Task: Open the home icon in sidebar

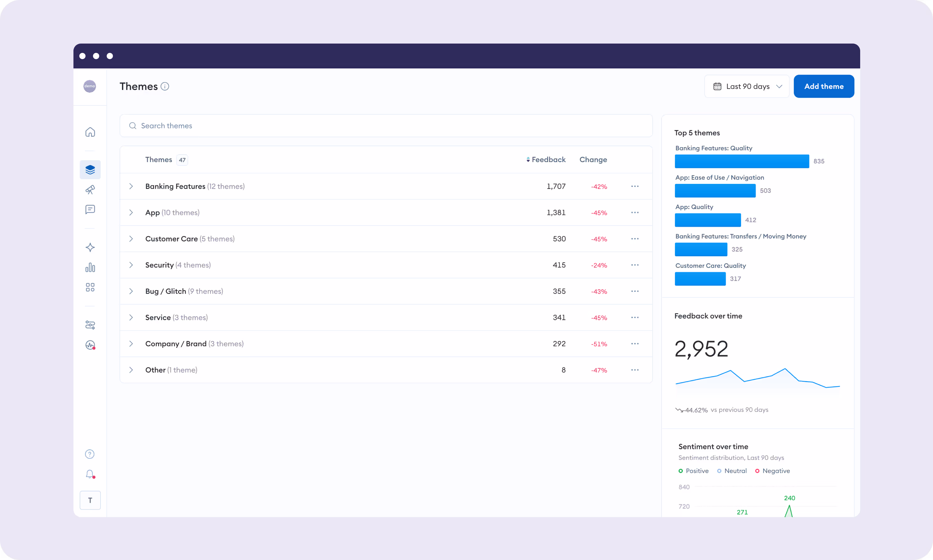Action: tap(90, 132)
